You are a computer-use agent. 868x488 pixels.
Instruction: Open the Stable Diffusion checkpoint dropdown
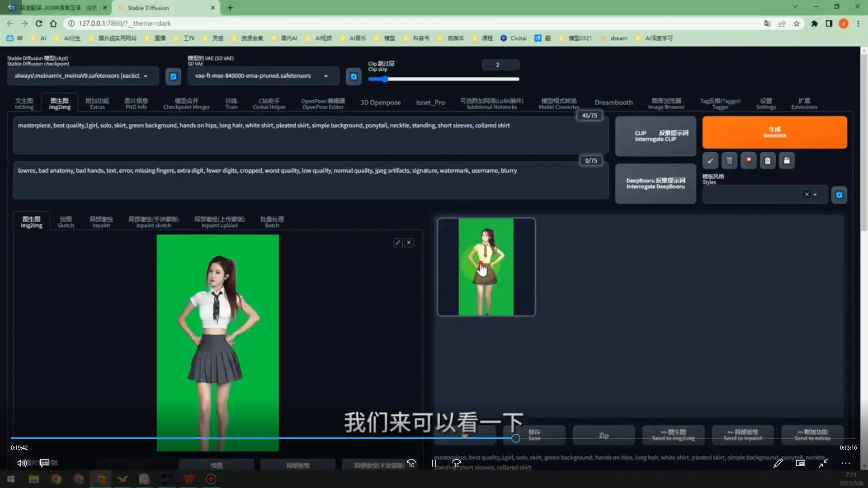click(x=146, y=76)
